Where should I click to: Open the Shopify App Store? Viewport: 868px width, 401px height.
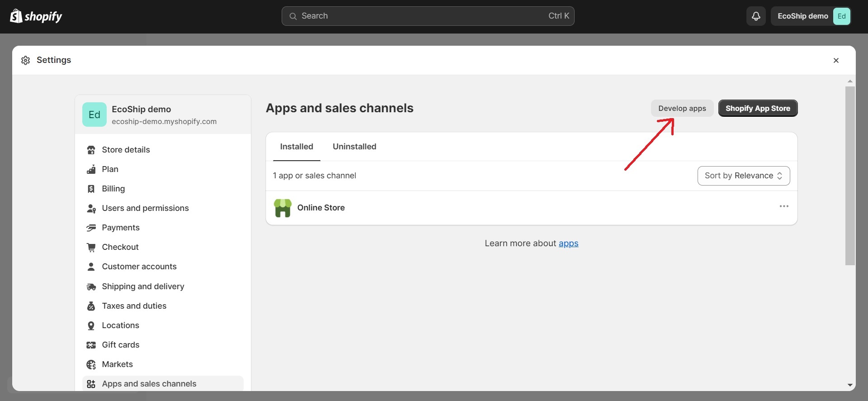pos(757,108)
